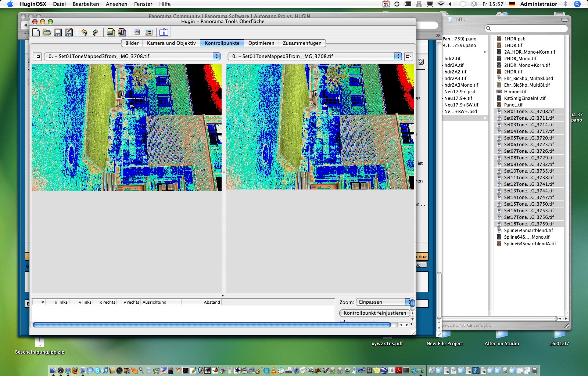Go to previous image pair with left arrow
Screen dimensions: 588x376
click(x=37, y=57)
